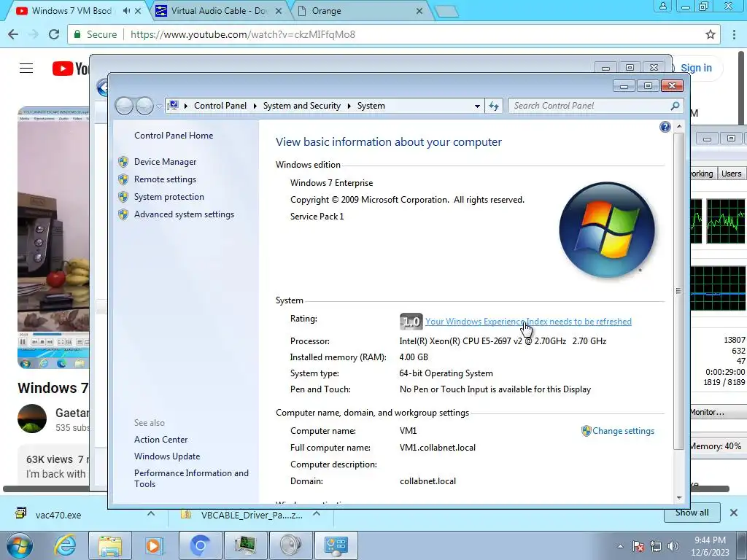Click Show all downloads button
Image resolution: width=747 pixels, height=560 pixels.
pos(692,513)
